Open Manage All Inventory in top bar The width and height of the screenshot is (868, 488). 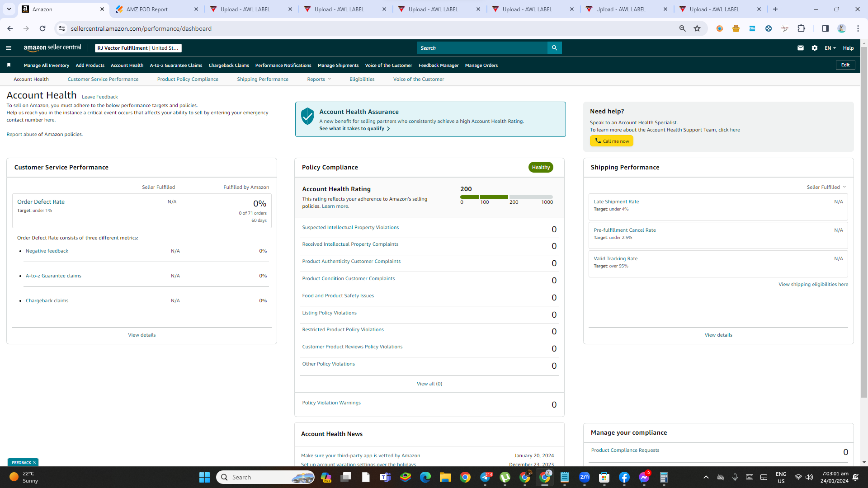47,65
